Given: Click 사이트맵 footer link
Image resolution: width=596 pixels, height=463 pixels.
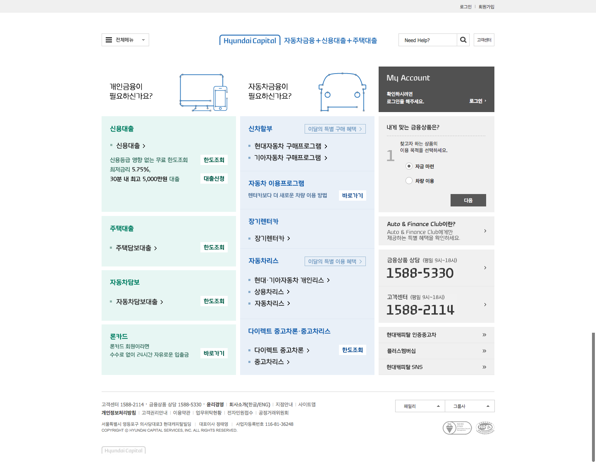Looking at the screenshot, I should coord(307,404).
